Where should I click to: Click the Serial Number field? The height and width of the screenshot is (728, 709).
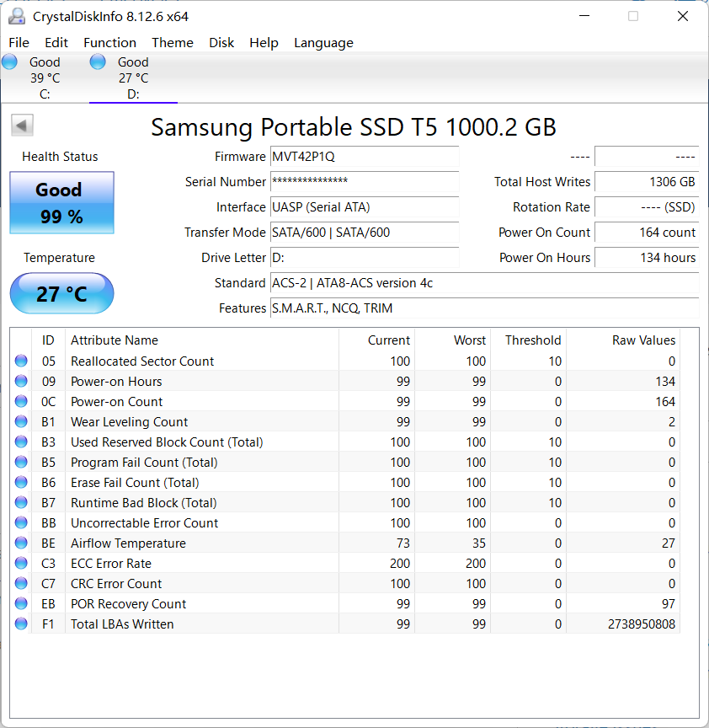[x=364, y=182]
